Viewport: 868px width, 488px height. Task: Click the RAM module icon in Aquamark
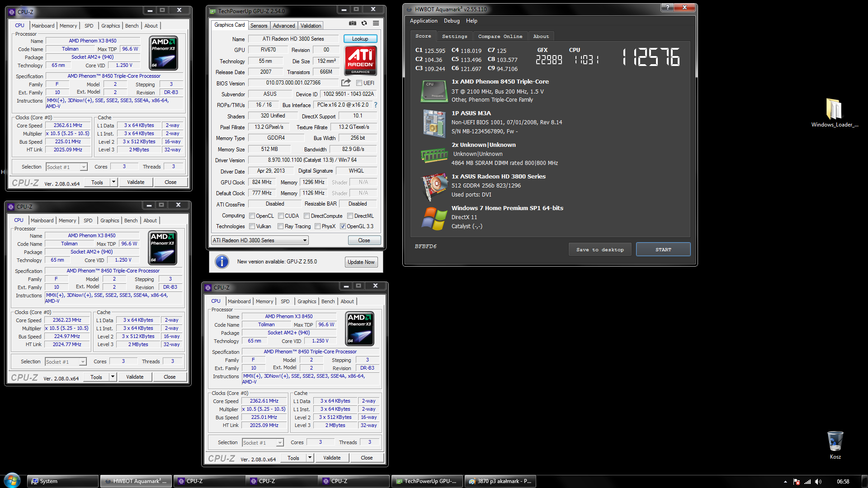(434, 155)
